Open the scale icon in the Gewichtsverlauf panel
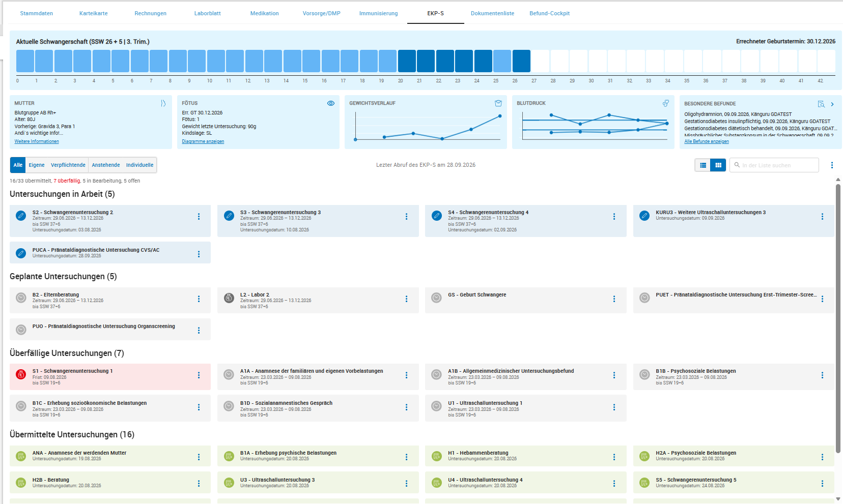This screenshot has height=504, width=843. (x=498, y=103)
